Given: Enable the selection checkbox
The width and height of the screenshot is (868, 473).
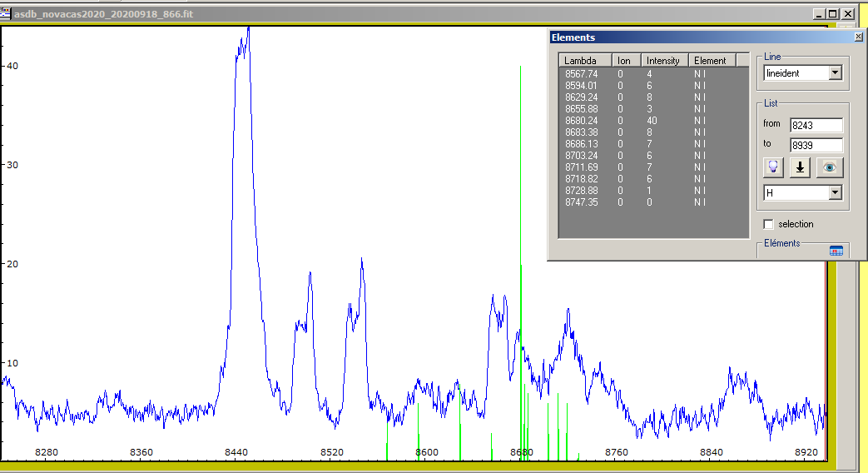Looking at the screenshot, I should 768,224.
